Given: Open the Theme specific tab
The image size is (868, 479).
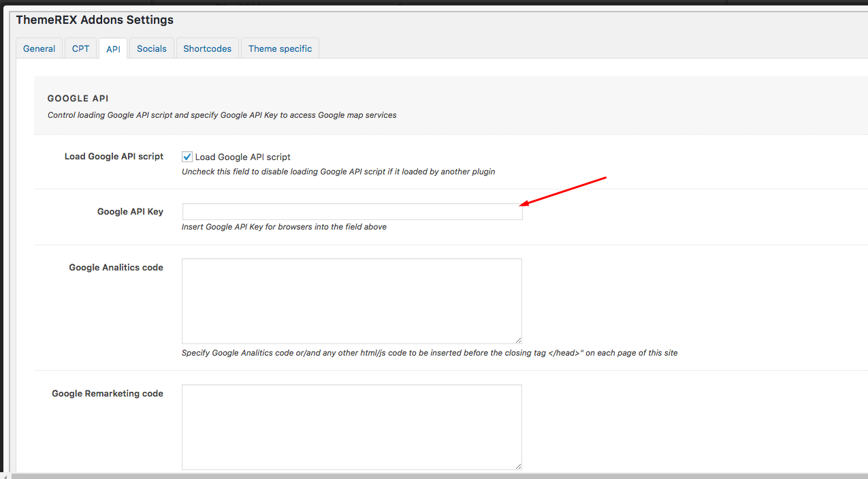Looking at the screenshot, I should 280,48.
